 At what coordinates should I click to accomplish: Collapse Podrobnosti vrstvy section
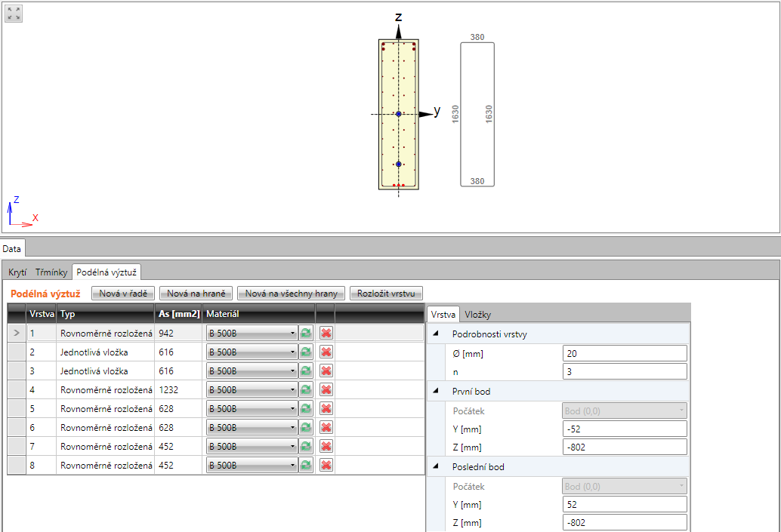coord(436,334)
